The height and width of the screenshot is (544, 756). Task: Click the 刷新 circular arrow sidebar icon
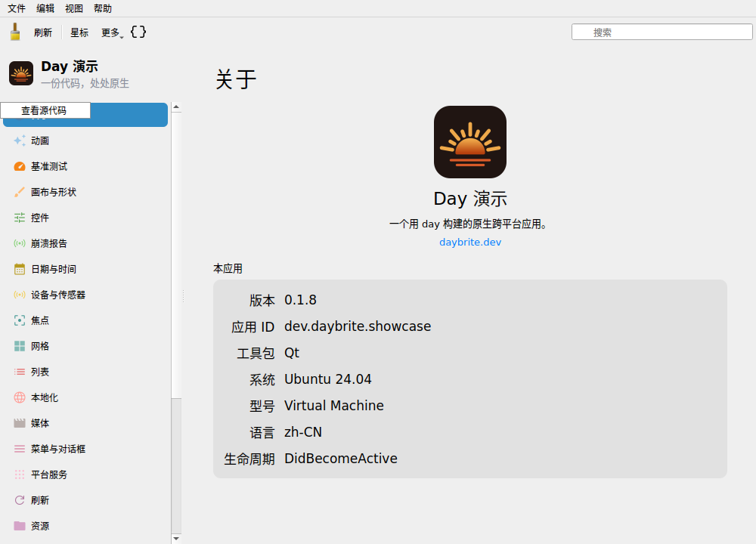[20, 500]
